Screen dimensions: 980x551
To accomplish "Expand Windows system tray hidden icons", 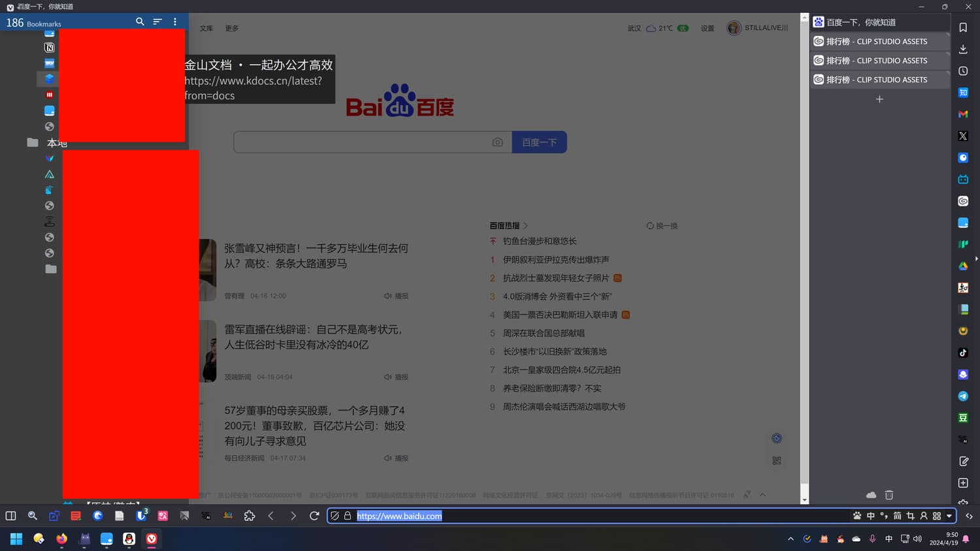I will (791, 539).
